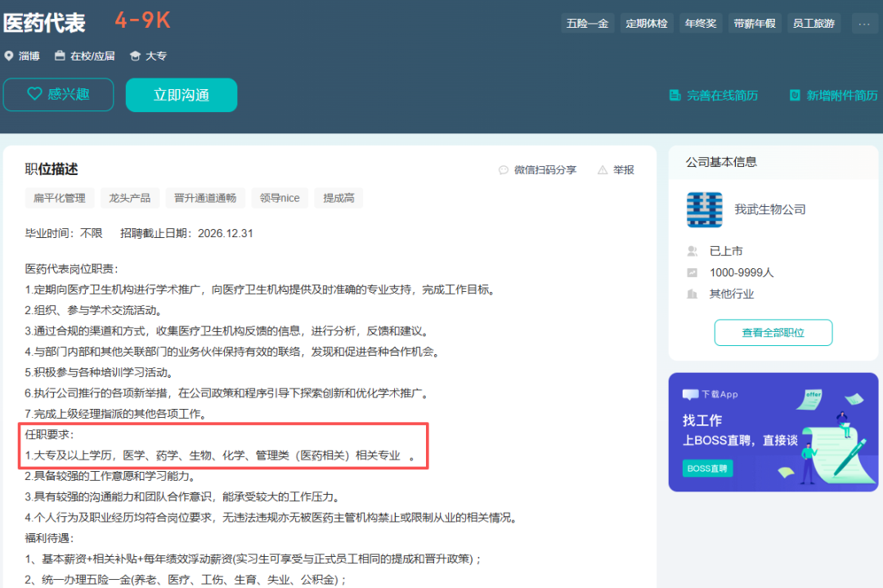Click the 查看全部职位 button
The image size is (883, 588).
click(x=773, y=332)
